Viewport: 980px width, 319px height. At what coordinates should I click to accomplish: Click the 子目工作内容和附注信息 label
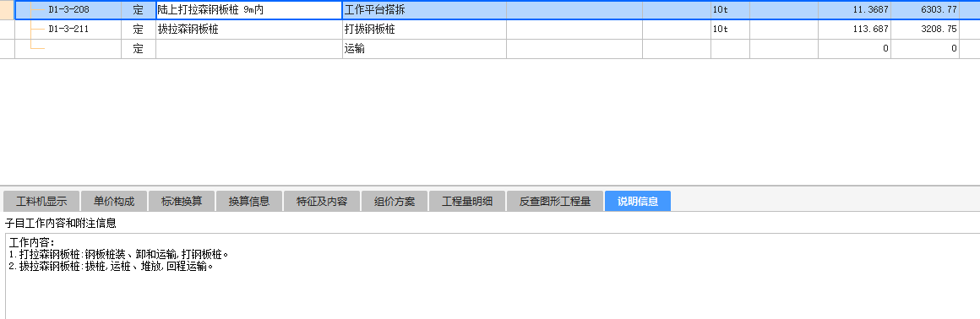[61, 223]
